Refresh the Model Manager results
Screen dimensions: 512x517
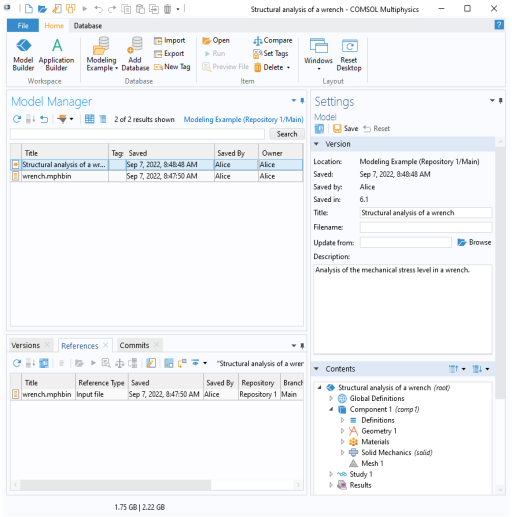pyautogui.click(x=17, y=119)
